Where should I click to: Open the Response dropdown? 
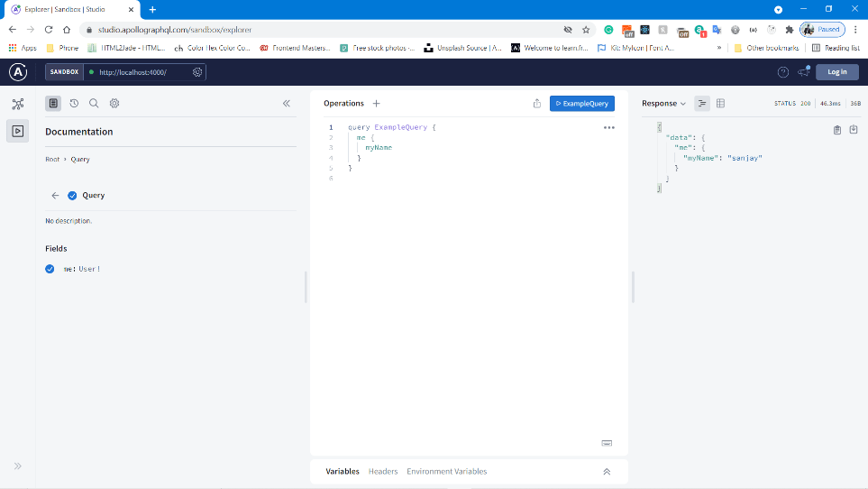tap(663, 104)
